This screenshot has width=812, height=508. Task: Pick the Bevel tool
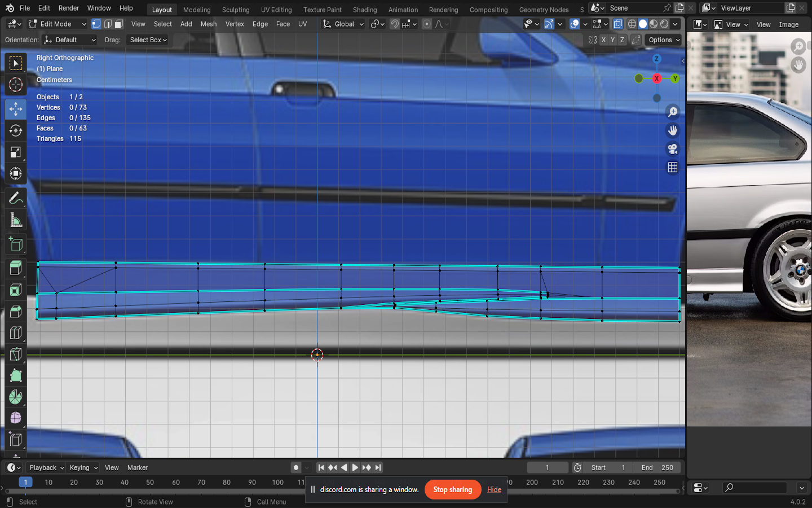point(16,312)
